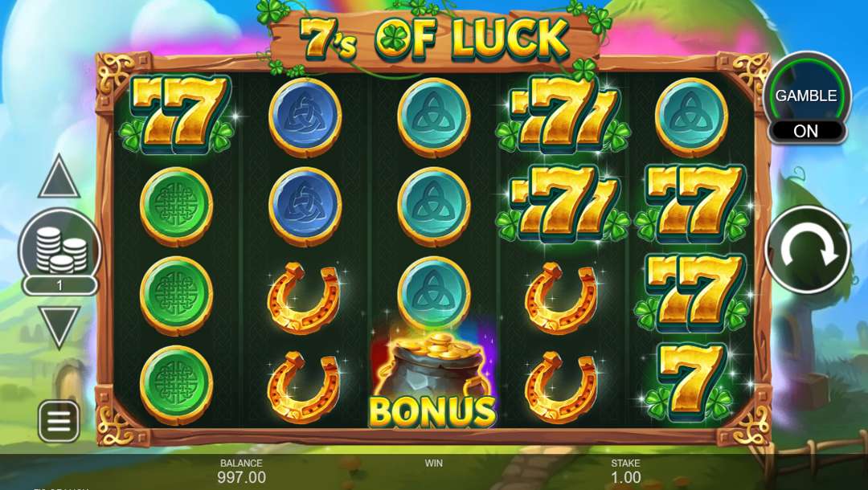Toggle the Gamble ON switch
This screenshot has width=868, height=490.
click(807, 130)
